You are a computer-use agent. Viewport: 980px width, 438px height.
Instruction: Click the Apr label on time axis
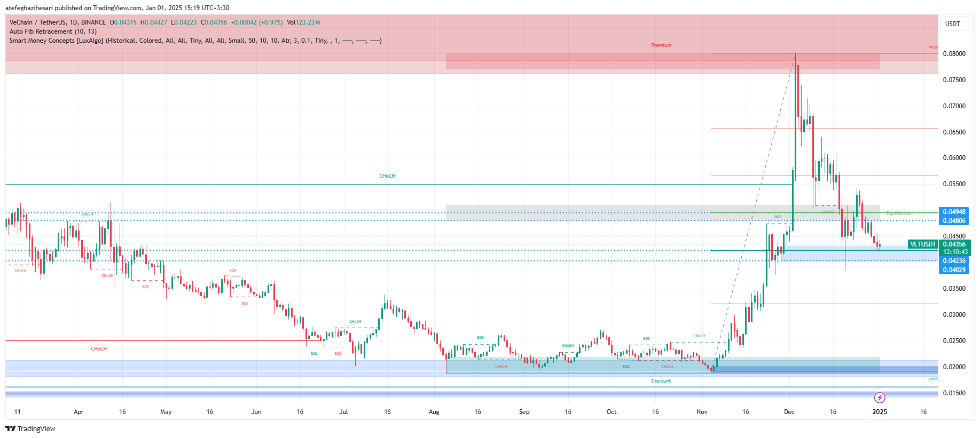(79, 412)
